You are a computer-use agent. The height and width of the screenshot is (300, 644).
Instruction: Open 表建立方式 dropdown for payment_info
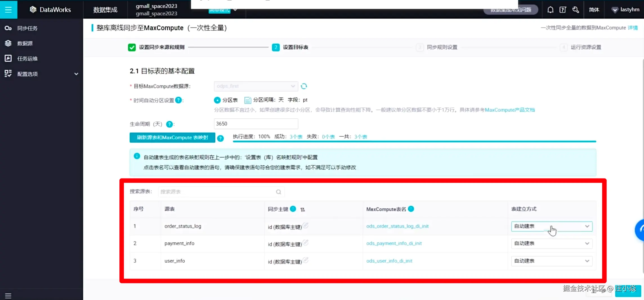(x=552, y=243)
